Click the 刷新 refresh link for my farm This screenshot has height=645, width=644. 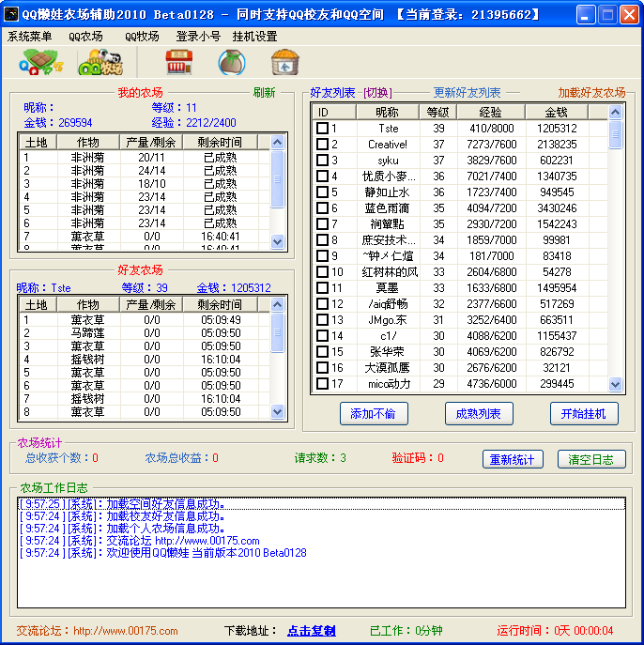pos(264,93)
